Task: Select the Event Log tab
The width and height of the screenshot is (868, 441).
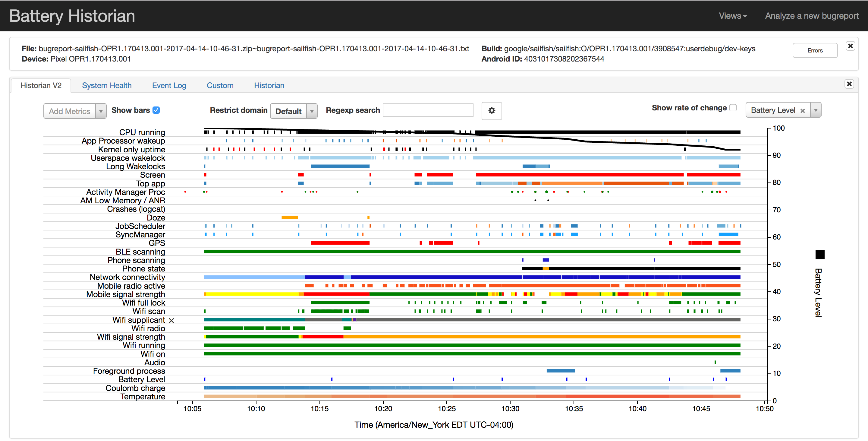Action: (x=169, y=85)
